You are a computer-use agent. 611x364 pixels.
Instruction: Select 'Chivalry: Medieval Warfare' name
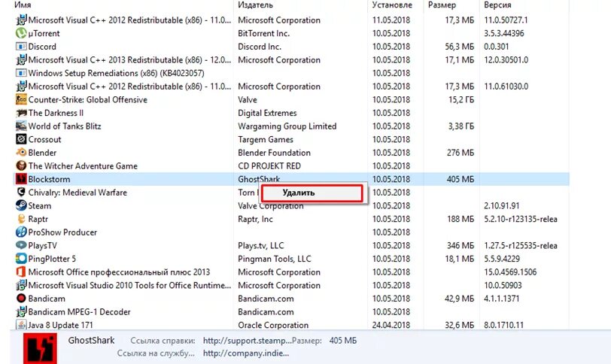pos(78,193)
